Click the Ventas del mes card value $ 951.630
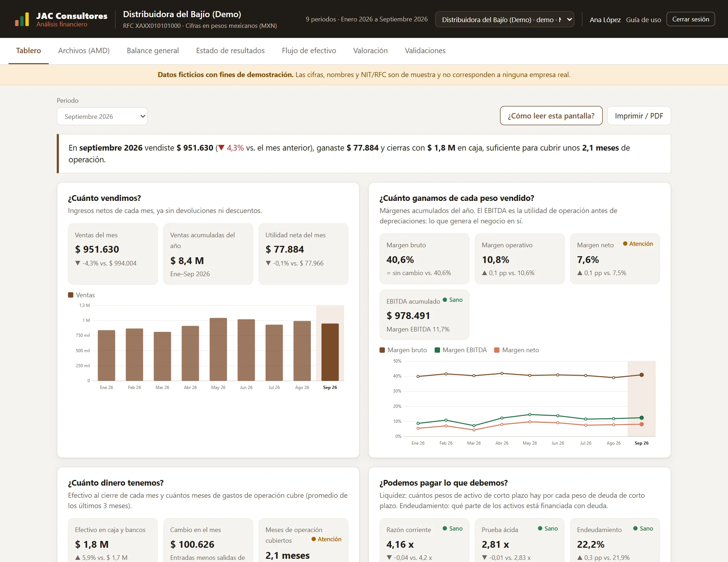This screenshot has width=728, height=562. pyautogui.click(x=97, y=249)
